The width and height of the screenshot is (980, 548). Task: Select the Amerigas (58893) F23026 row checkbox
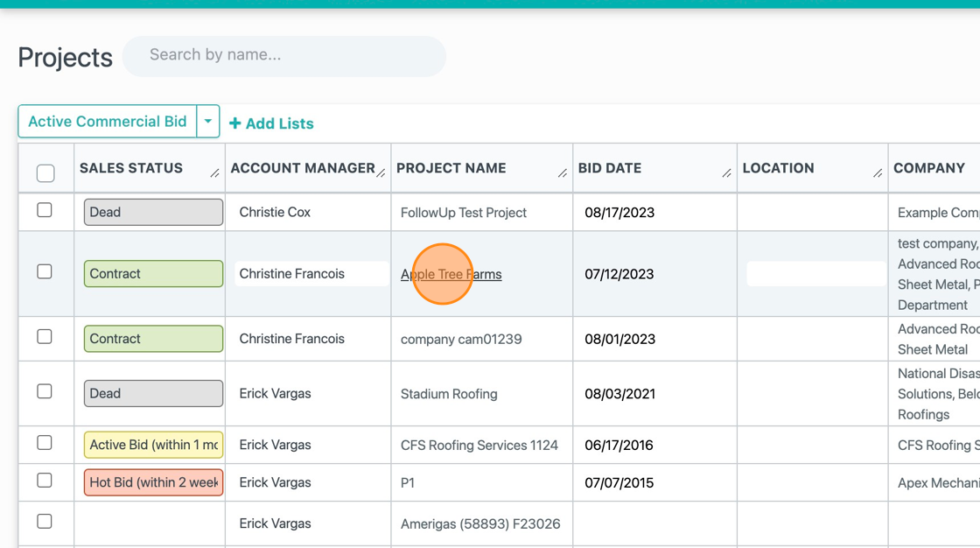click(45, 523)
